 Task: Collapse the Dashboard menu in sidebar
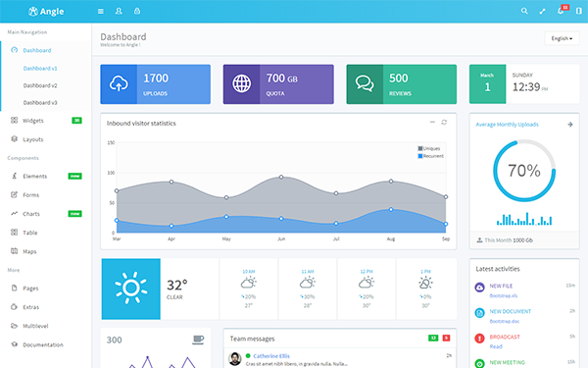pyautogui.click(x=46, y=50)
